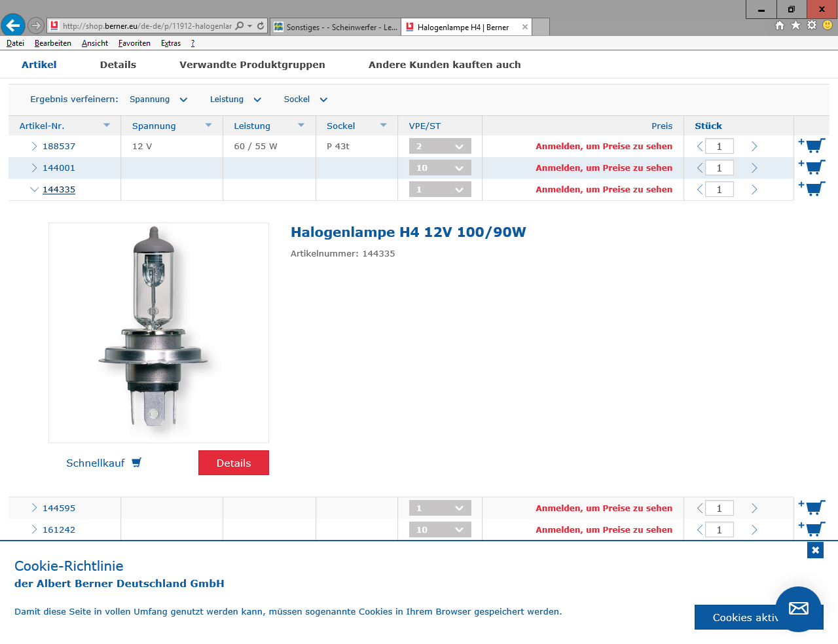Switch to the Details tab

point(118,65)
